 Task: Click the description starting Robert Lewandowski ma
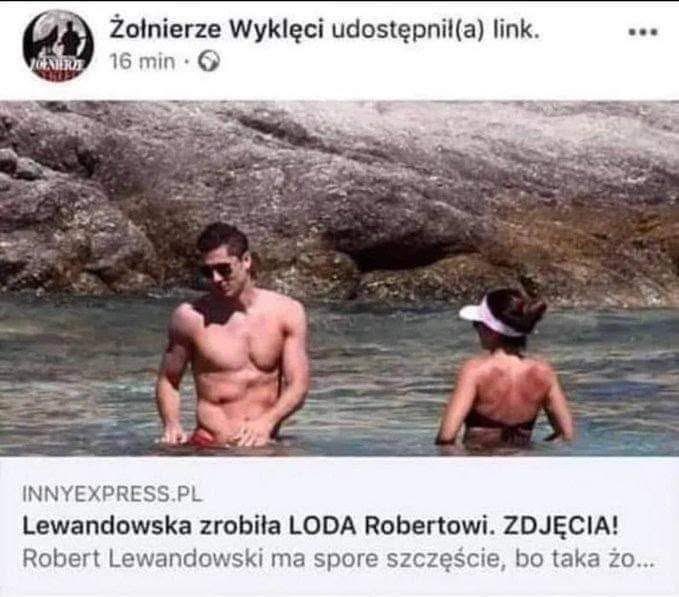(x=338, y=559)
